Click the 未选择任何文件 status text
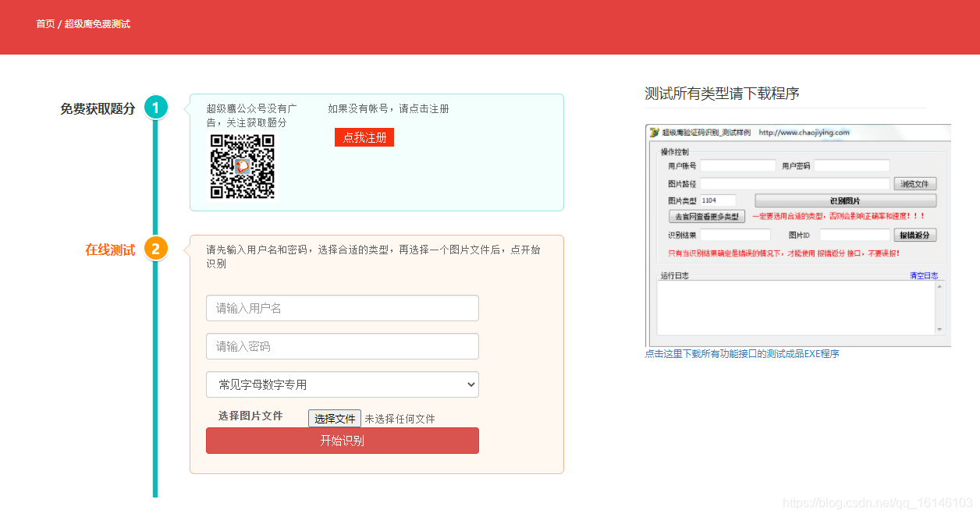980x517 pixels. click(399, 419)
